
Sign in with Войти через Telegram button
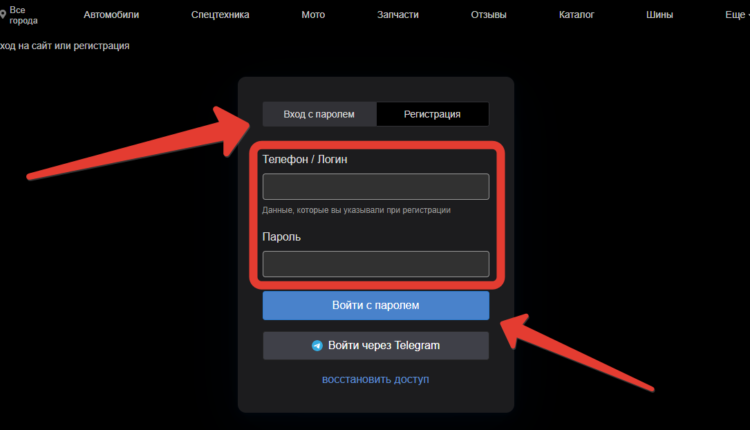[375, 346]
